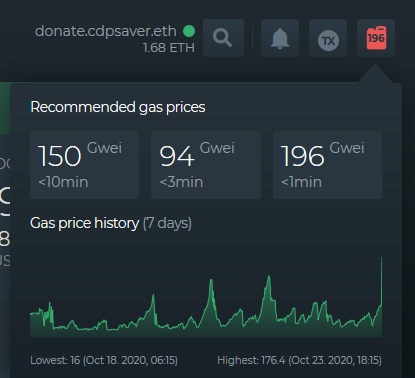
Task: Click the Highest: 176.4 footer text
Action: (x=299, y=360)
